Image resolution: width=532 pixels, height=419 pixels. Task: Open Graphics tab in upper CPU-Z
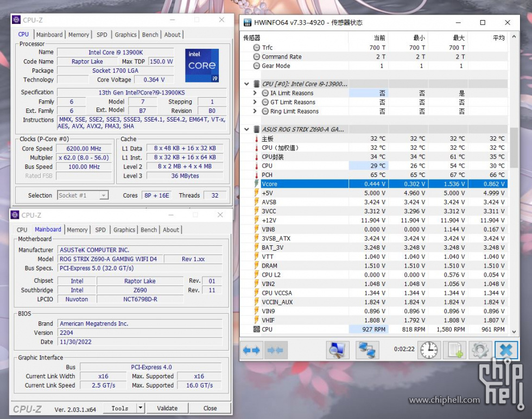125,35
